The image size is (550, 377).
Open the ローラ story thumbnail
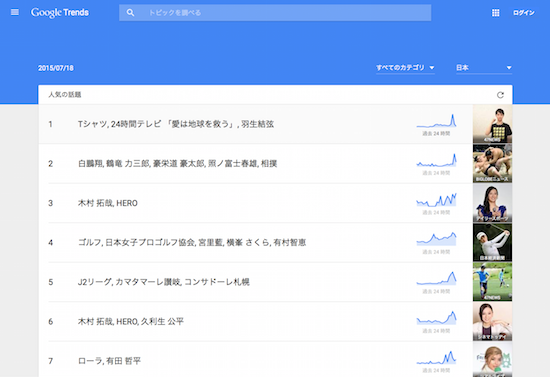pyautogui.click(x=492, y=359)
